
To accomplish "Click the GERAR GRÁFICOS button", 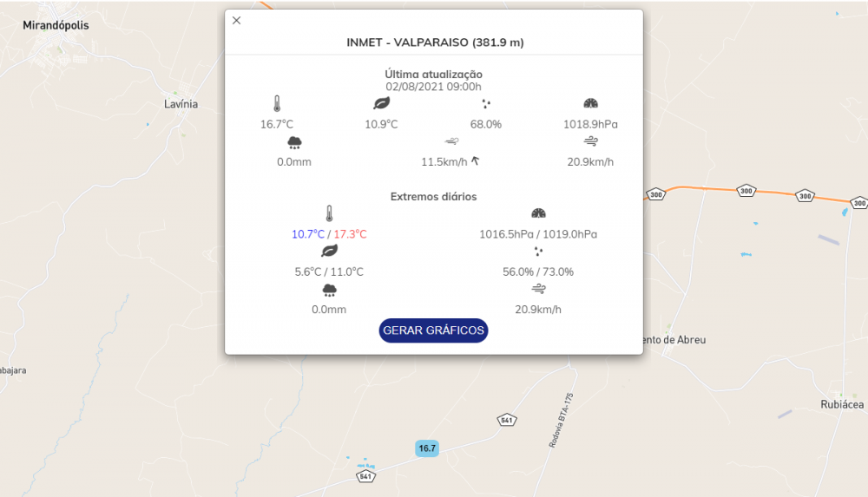I will coord(433,330).
